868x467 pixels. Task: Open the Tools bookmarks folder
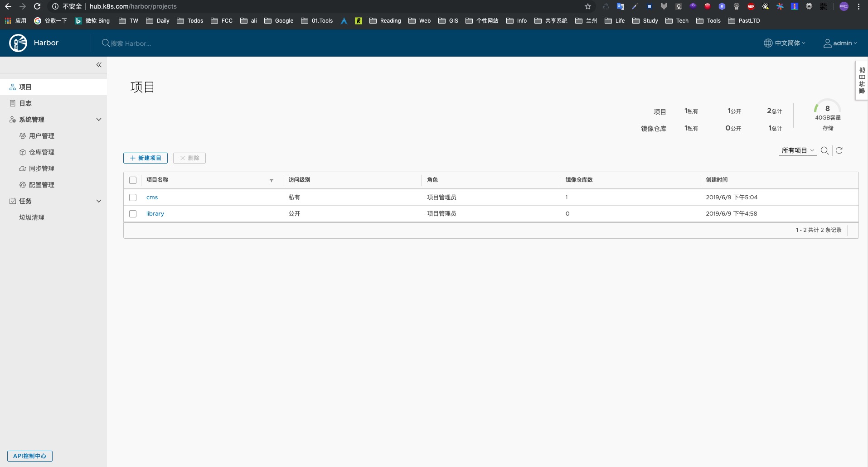click(708, 21)
